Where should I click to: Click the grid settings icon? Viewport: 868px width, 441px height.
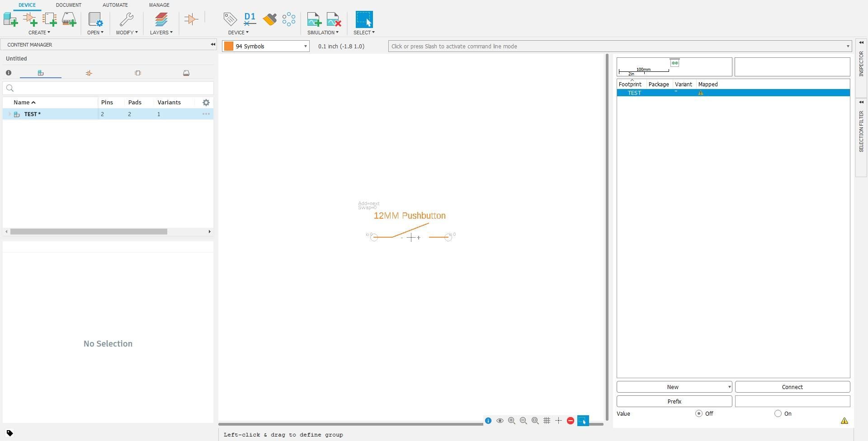click(547, 421)
